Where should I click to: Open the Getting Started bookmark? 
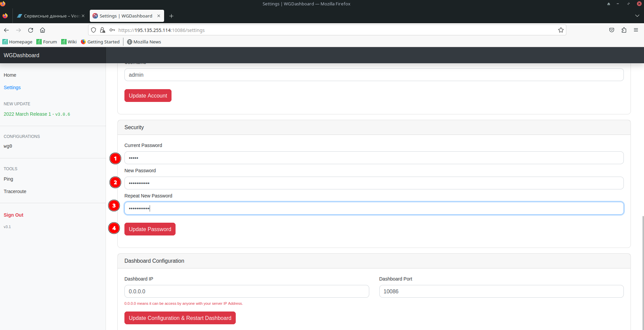click(x=100, y=42)
